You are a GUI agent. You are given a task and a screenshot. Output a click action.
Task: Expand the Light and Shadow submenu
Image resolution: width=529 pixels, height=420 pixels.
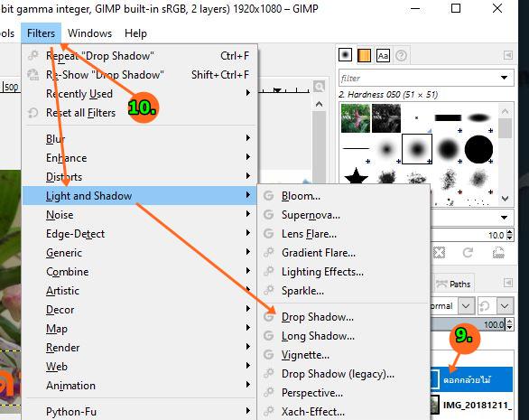click(x=139, y=195)
